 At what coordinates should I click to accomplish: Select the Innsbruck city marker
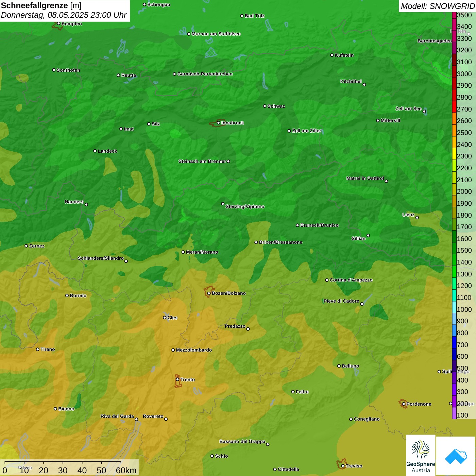point(218,123)
